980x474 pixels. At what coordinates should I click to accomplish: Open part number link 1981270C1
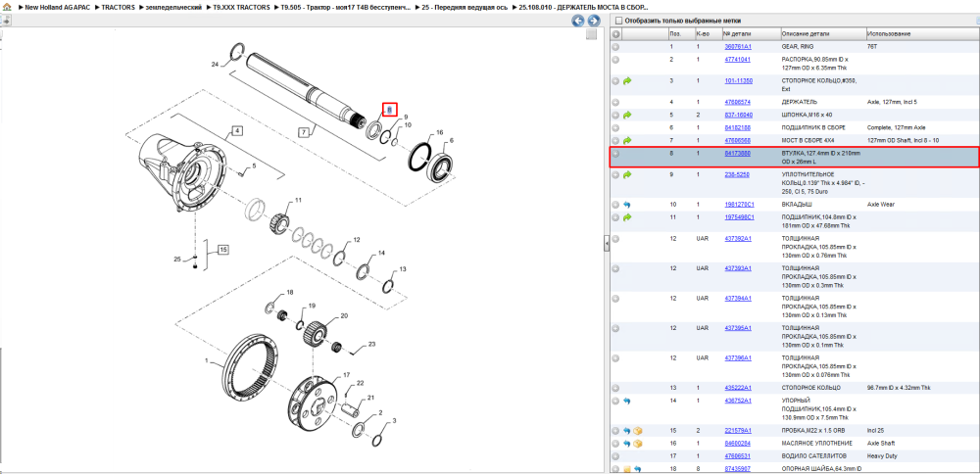click(739, 205)
